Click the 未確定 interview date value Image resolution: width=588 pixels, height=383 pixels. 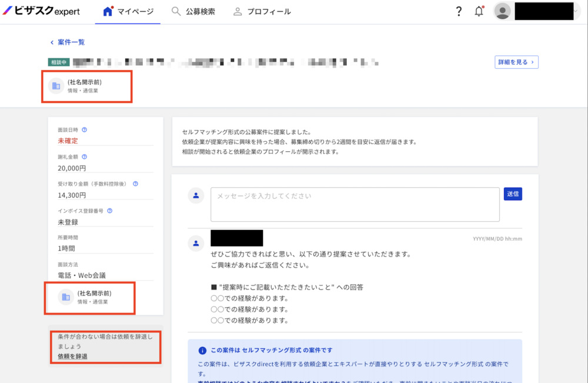(68, 141)
